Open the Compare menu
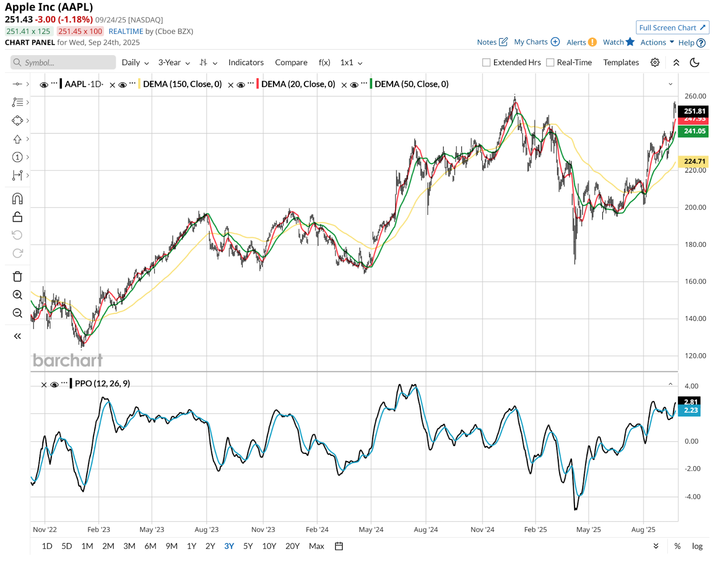This screenshot has height=565, width=728. point(291,62)
